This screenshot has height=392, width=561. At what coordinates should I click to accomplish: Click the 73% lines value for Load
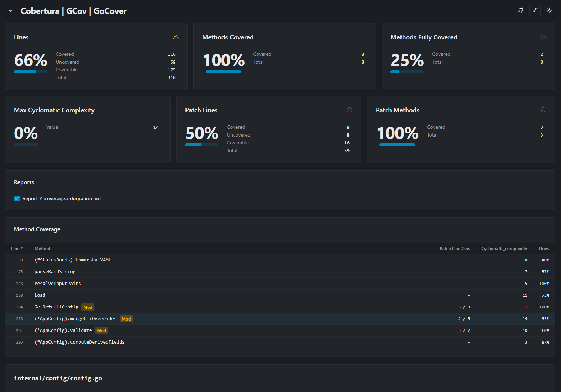coord(545,295)
